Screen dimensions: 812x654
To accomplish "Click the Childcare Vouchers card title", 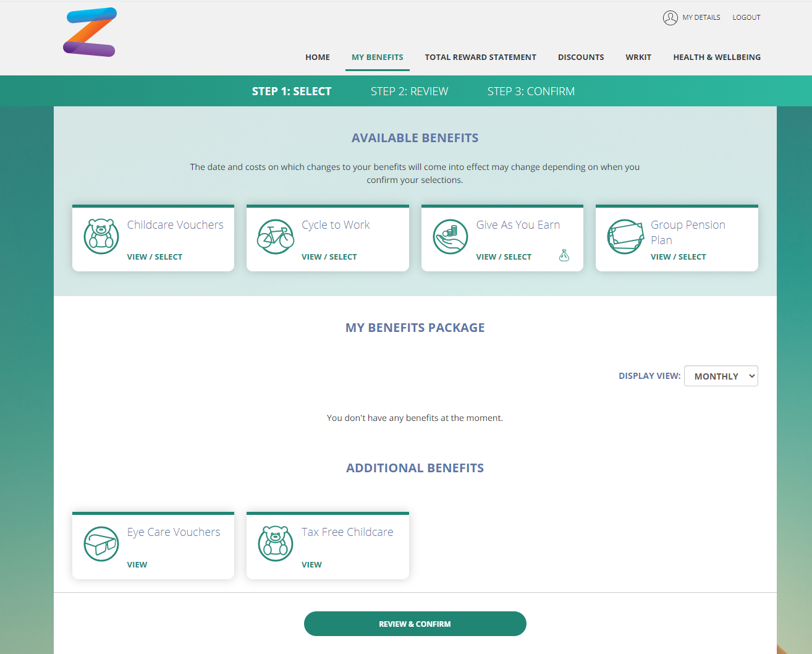I will (x=176, y=225).
